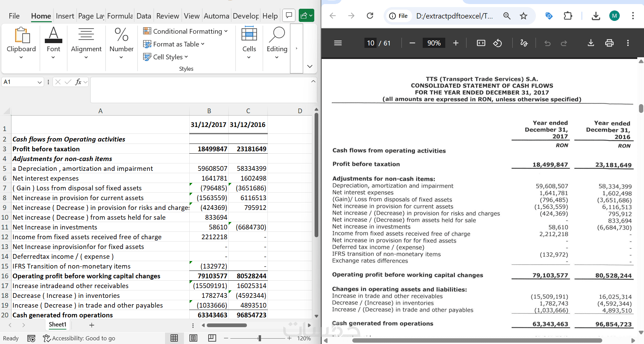The width and height of the screenshot is (644, 344).
Task: Expand the Name Box dropdown arrow
Action: (x=39, y=82)
